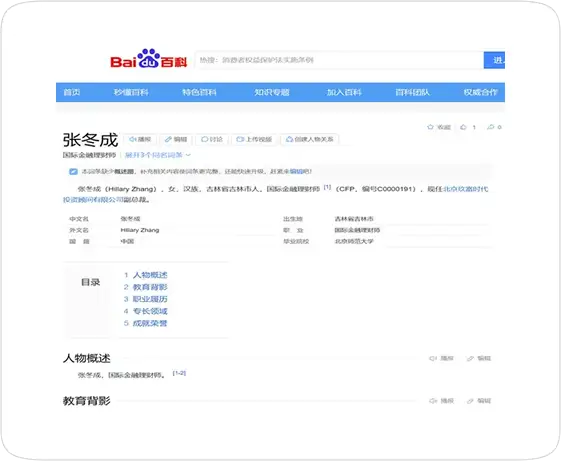
Task: Open the 知识专题 navigation tab
Action: (272, 92)
